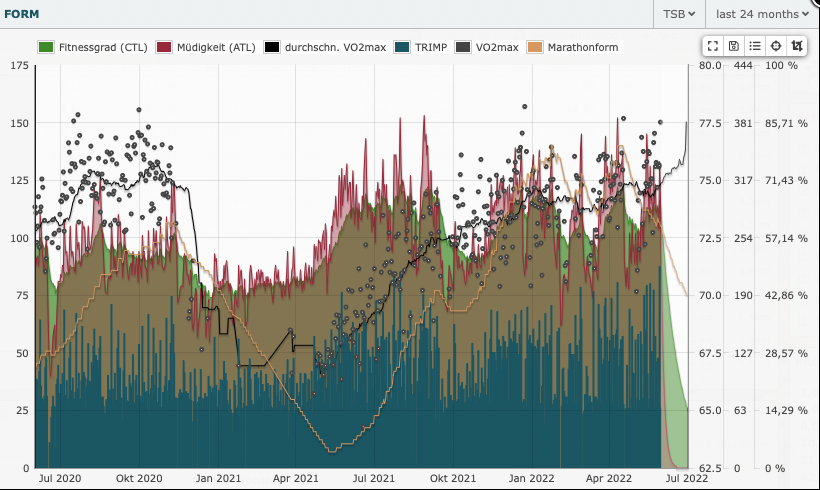The width and height of the screenshot is (820, 490).
Task: Click the Jul 2020 x-axis label
Action: pos(60,479)
